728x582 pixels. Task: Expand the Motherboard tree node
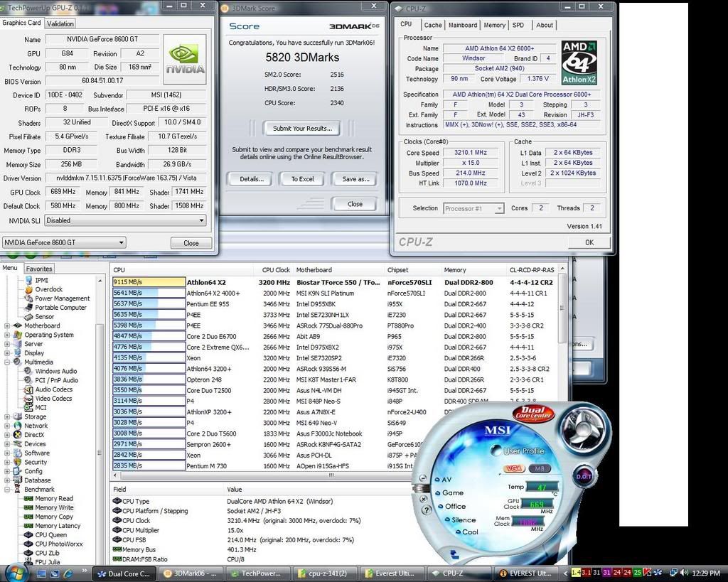point(7,325)
